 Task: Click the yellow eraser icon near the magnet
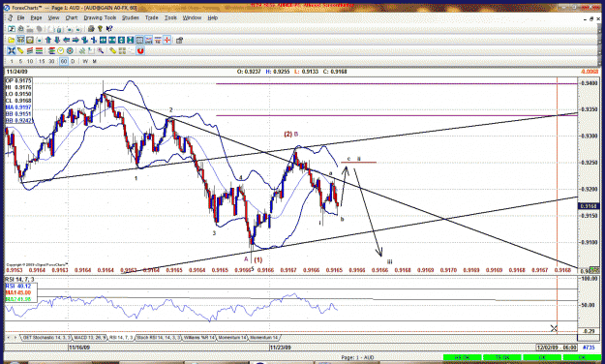point(113,50)
